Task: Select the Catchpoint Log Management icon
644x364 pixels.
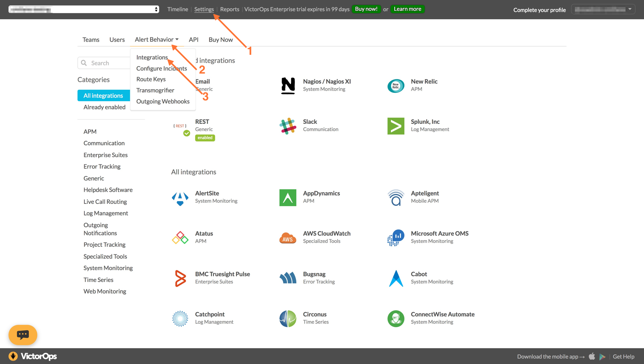Action: pyautogui.click(x=180, y=318)
